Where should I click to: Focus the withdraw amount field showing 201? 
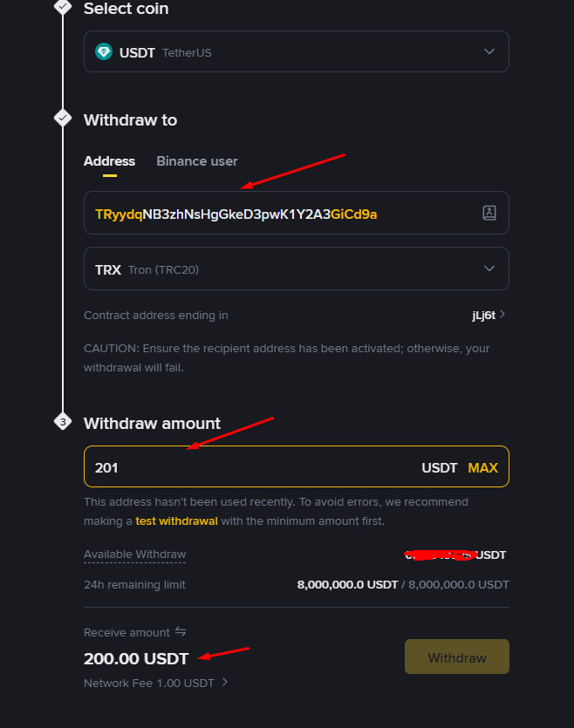253,467
